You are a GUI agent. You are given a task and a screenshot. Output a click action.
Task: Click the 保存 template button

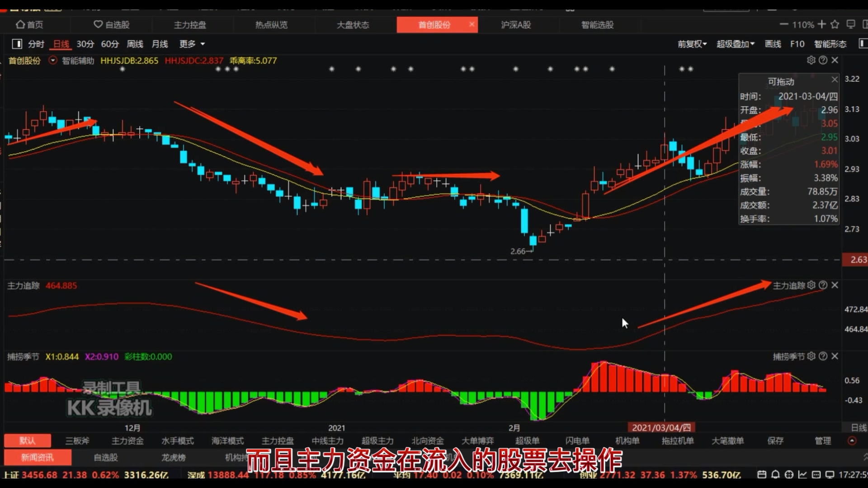pyautogui.click(x=775, y=441)
